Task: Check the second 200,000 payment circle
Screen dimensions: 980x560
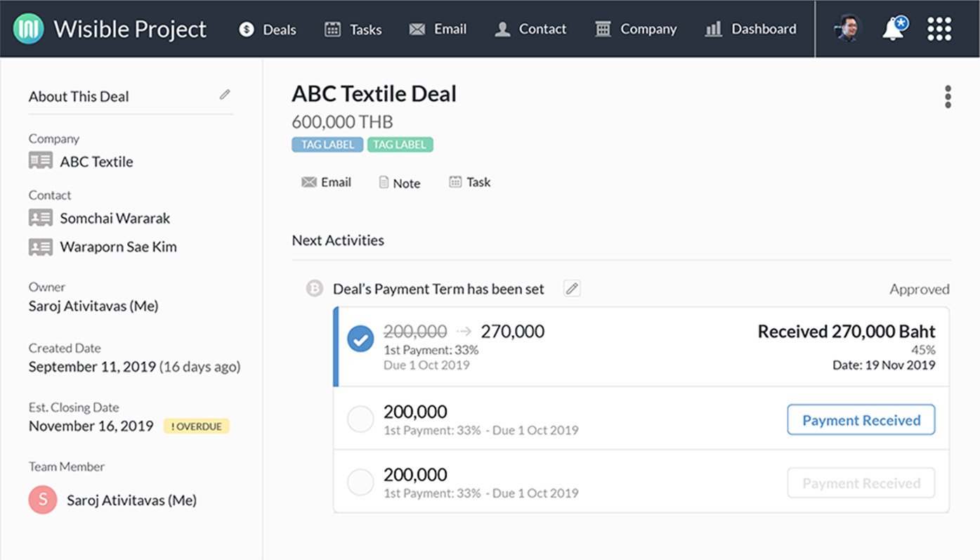Action: tap(360, 420)
